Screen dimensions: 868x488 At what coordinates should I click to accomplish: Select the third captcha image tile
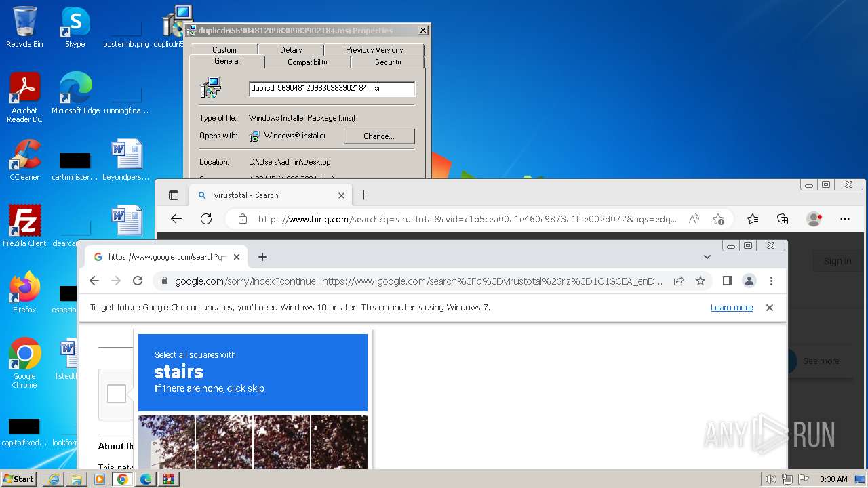(281, 443)
